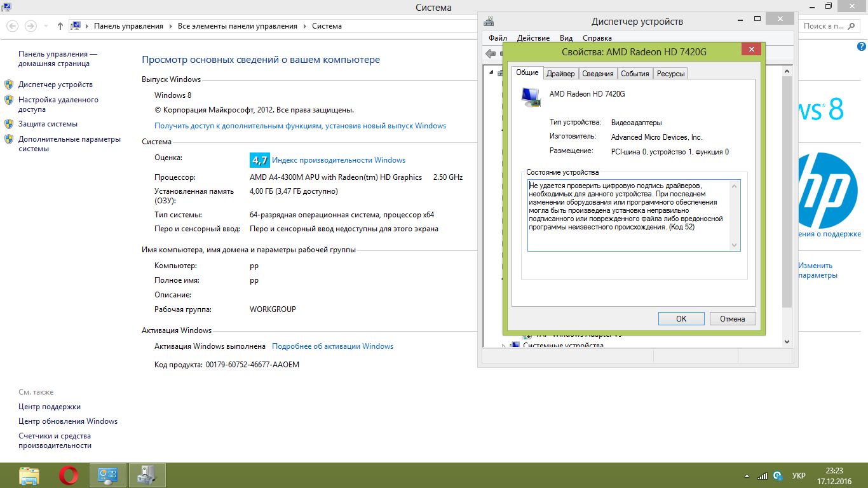Click shield icon beside Дополнительные параметры системы
868x488 pixels.
pos(9,139)
